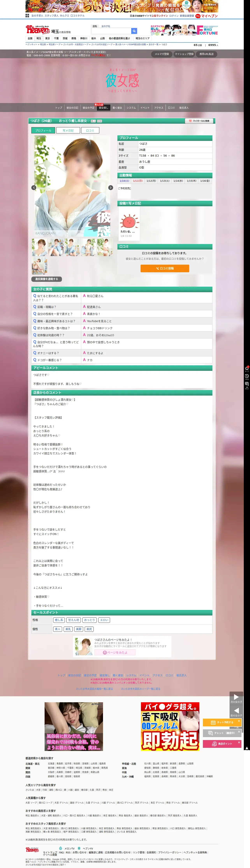Click the orange ネット予約する button
Image resolution: width=250 pixels, height=868 pixels.
point(222,723)
